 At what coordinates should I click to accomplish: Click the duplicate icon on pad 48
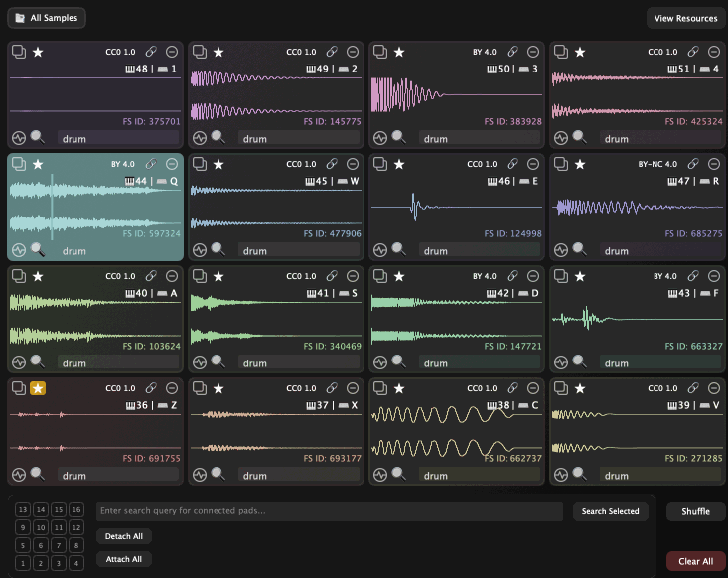[20, 52]
